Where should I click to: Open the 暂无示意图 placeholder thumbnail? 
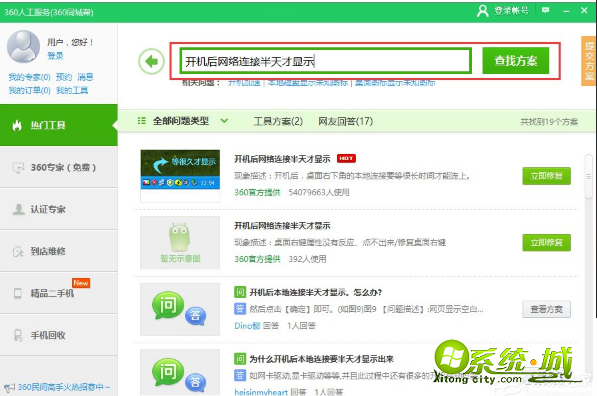180,243
